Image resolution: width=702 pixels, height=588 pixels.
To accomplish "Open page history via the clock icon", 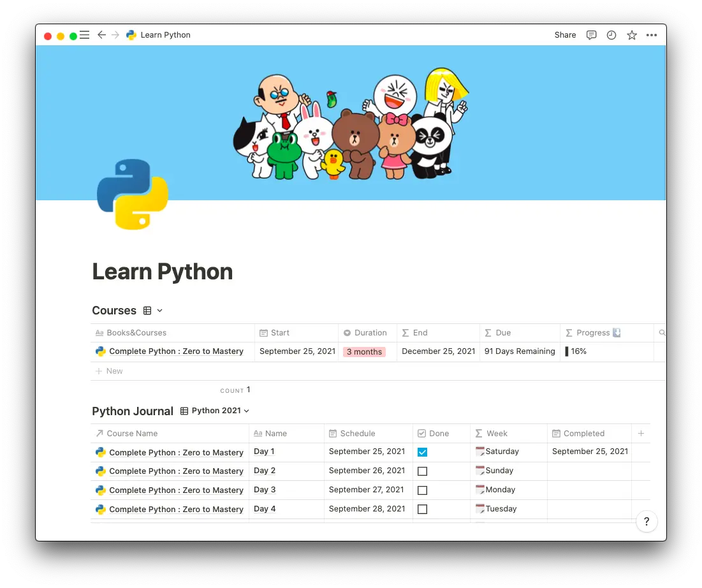I will 611,35.
